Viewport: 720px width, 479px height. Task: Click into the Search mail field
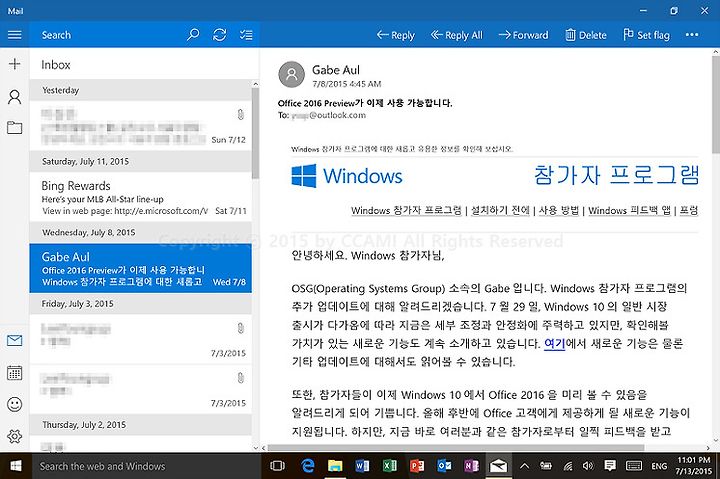108,35
